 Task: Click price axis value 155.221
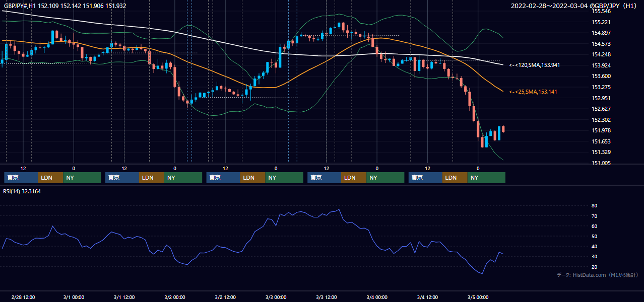(x=601, y=22)
